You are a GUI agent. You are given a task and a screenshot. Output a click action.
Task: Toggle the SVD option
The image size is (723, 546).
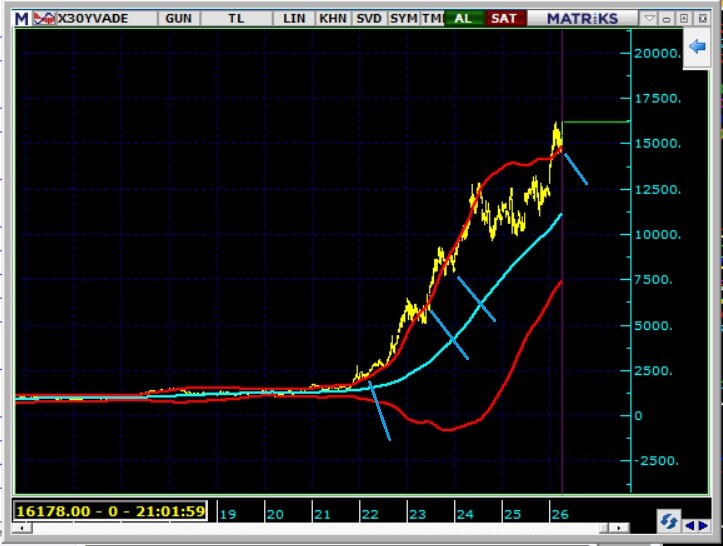[369, 18]
